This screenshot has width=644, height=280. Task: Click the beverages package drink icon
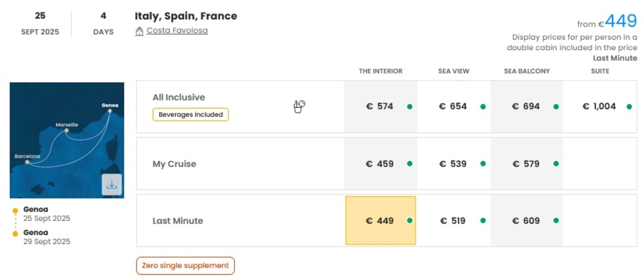coord(299,106)
